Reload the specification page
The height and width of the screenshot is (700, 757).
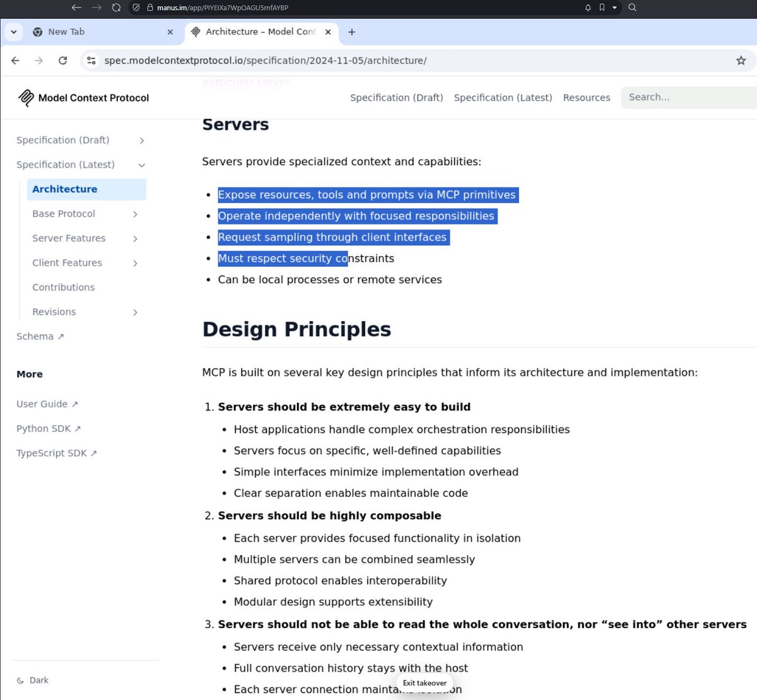(x=62, y=61)
